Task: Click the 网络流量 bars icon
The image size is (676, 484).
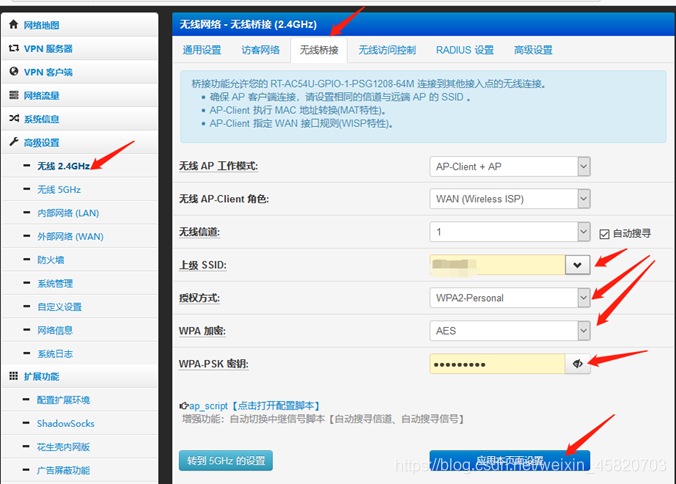Action: [x=14, y=95]
